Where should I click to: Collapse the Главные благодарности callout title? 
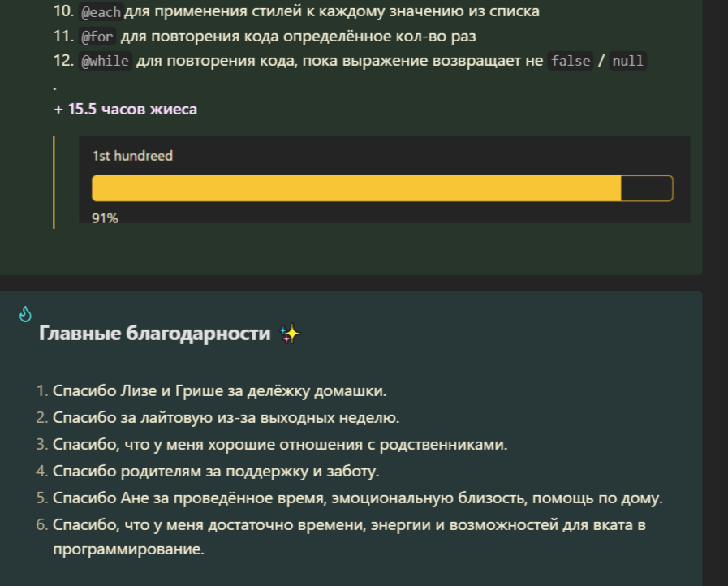[154, 334]
